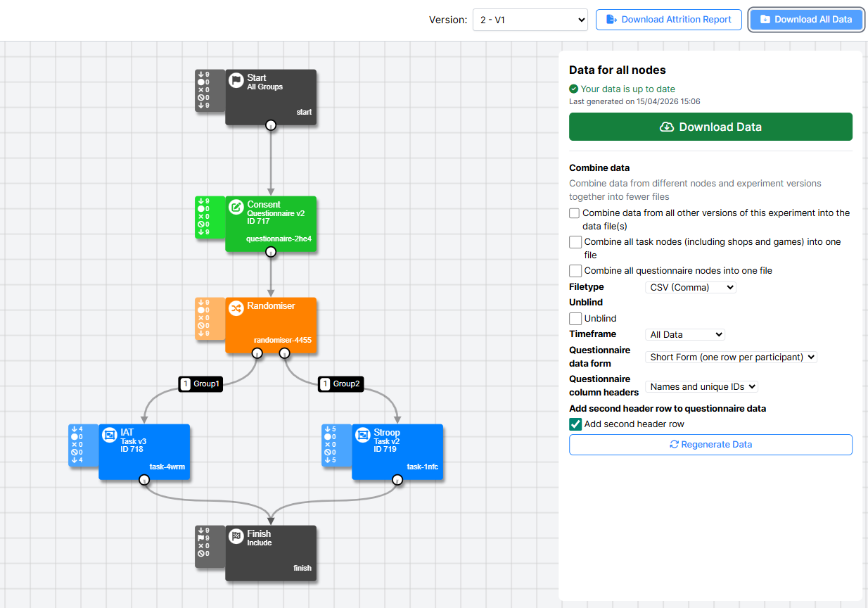Image resolution: width=868 pixels, height=608 pixels.
Task: Click the Stroop task node icon
Action: pyautogui.click(x=363, y=435)
